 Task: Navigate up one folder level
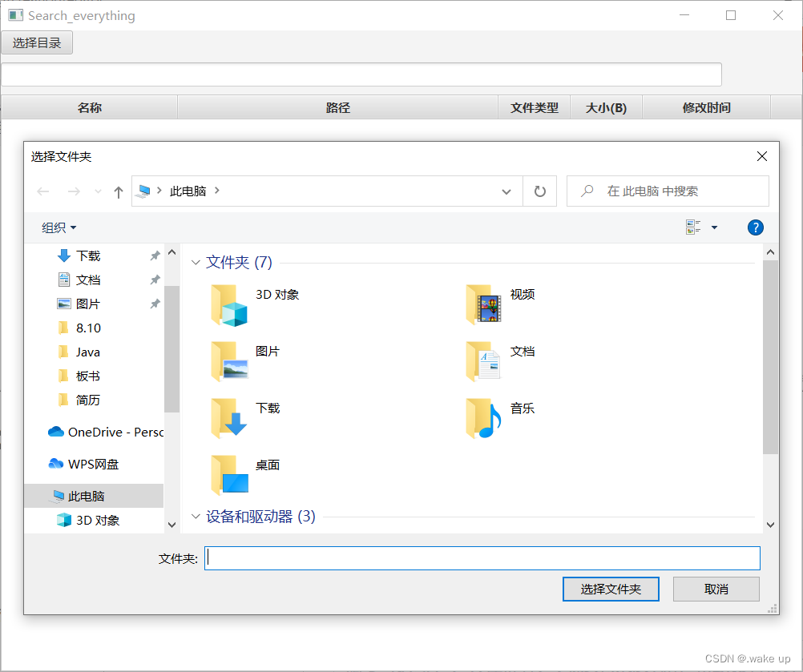point(117,191)
